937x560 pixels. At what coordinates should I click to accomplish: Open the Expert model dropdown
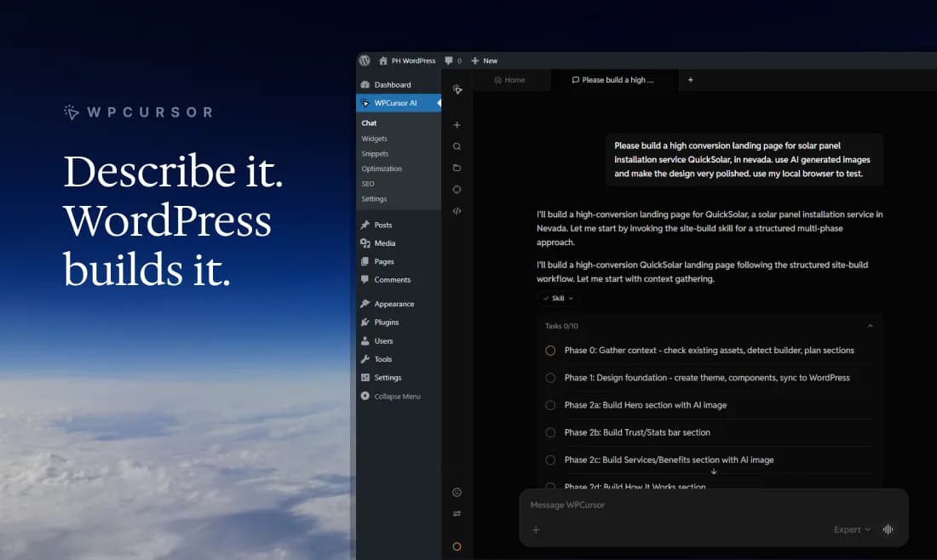click(850, 529)
